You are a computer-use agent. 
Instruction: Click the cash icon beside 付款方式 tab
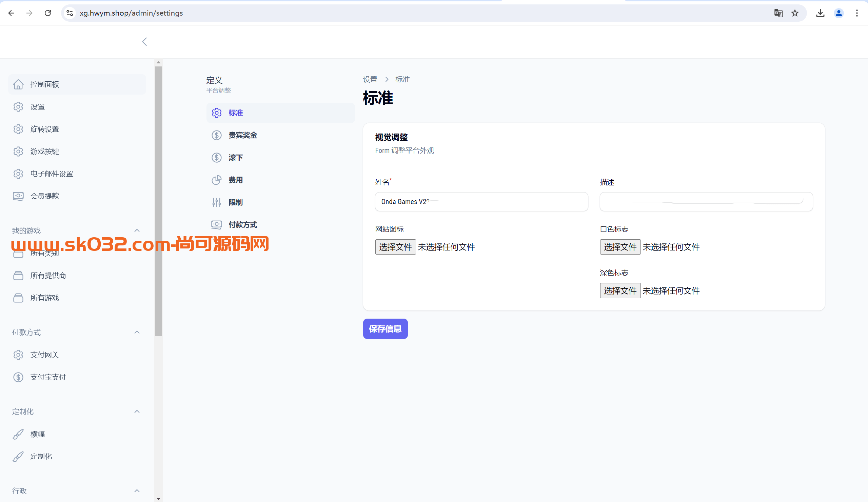(217, 225)
